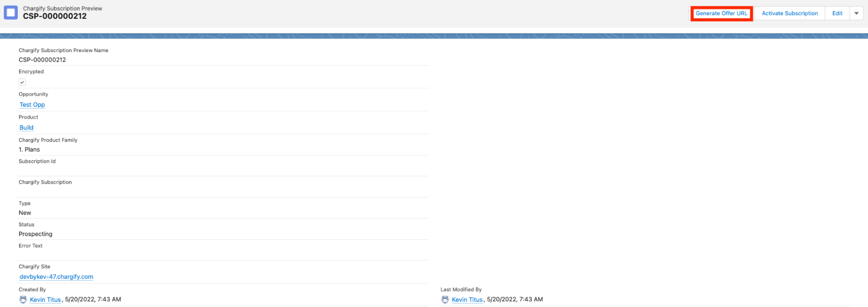Click the avatar icon beside Last Modified By user
The image size is (868, 307).
click(x=445, y=300)
